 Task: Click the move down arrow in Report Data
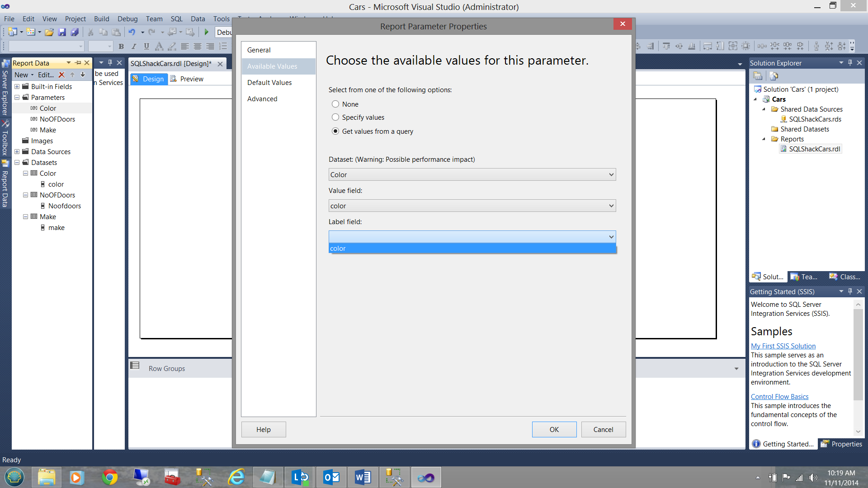coord(83,75)
